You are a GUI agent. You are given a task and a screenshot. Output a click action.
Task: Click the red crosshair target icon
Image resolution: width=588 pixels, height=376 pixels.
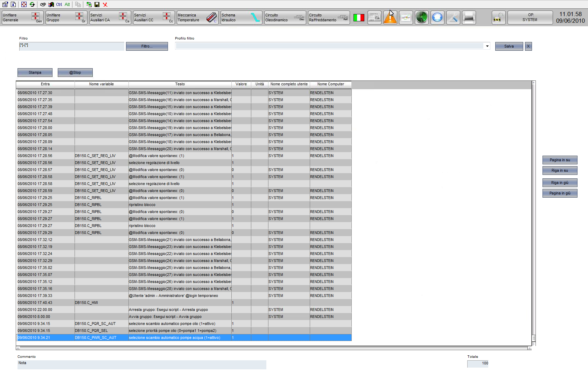24,5
